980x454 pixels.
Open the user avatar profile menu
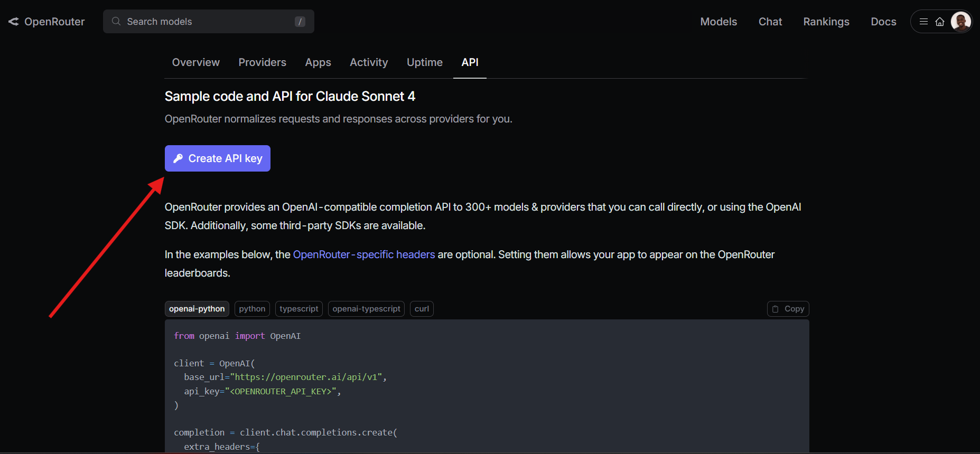point(960,22)
